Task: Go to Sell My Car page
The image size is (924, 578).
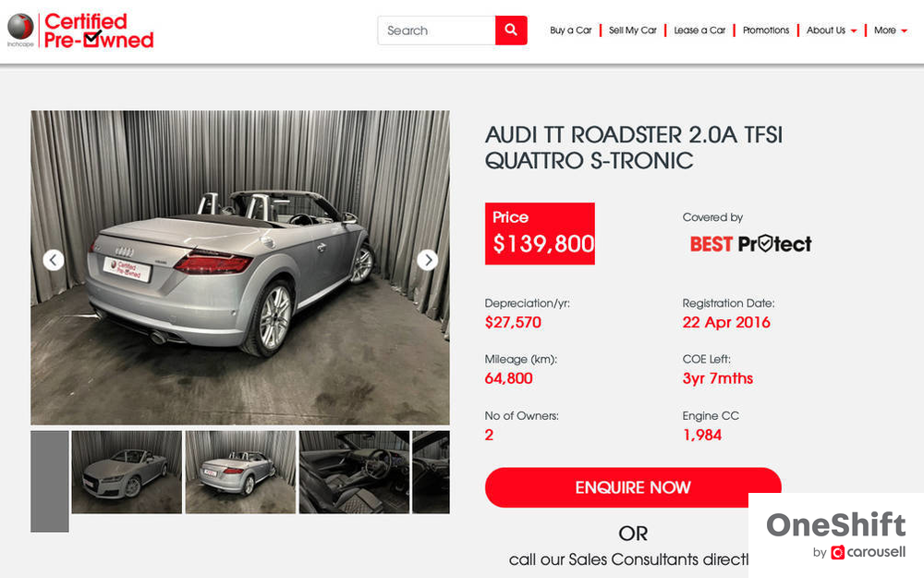Action: tap(632, 31)
